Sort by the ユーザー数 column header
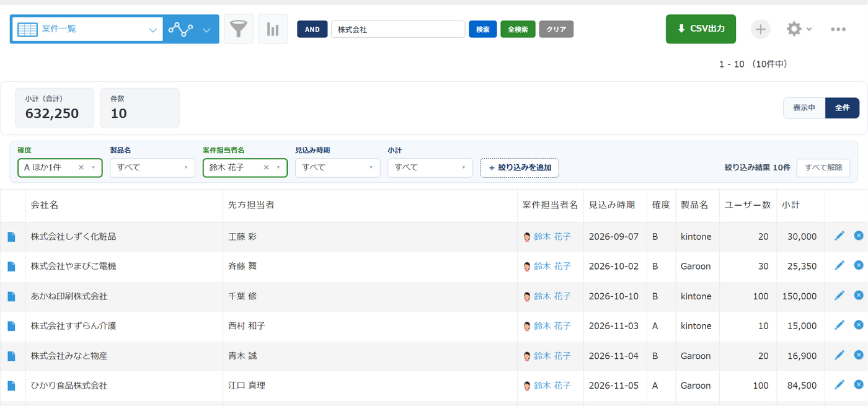The width and height of the screenshot is (868, 406). 748,205
